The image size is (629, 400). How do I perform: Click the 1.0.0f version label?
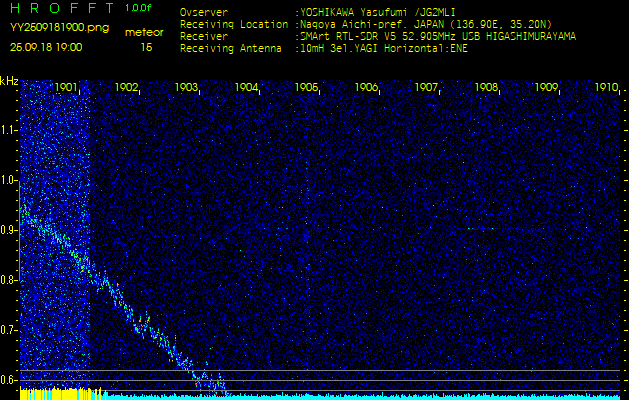(139, 8)
